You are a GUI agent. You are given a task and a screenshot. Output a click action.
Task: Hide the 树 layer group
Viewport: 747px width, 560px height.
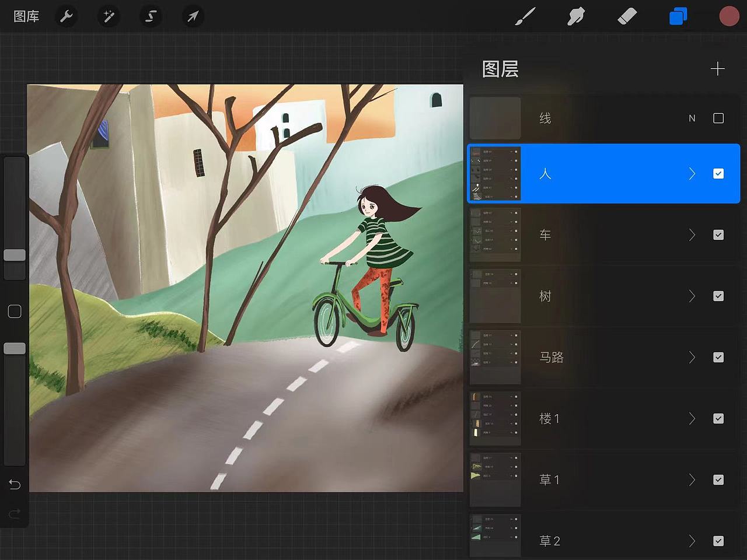(718, 296)
